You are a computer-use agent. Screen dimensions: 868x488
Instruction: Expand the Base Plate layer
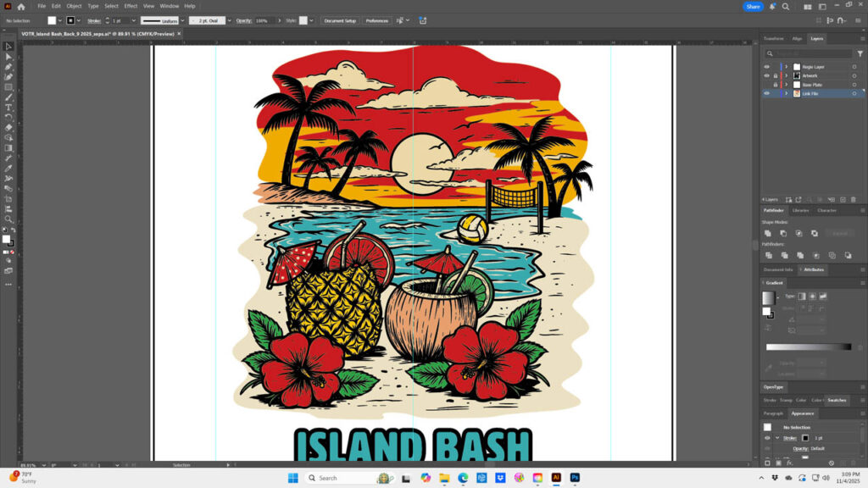[x=786, y=85]
